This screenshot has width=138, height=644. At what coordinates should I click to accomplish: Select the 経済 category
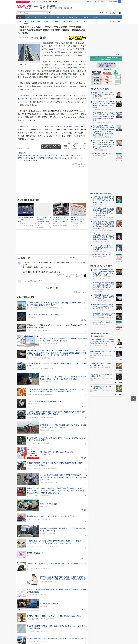(x=39, y=21)
